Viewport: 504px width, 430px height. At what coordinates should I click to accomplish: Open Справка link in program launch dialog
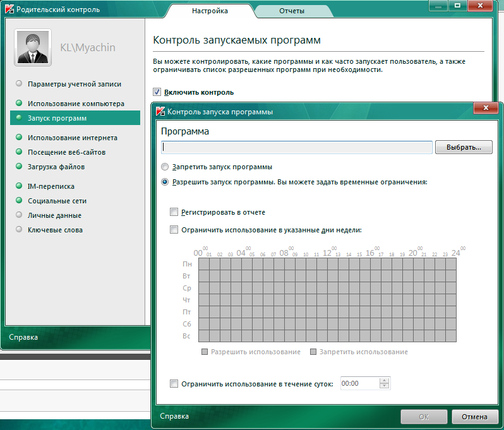tap(174, 416)
